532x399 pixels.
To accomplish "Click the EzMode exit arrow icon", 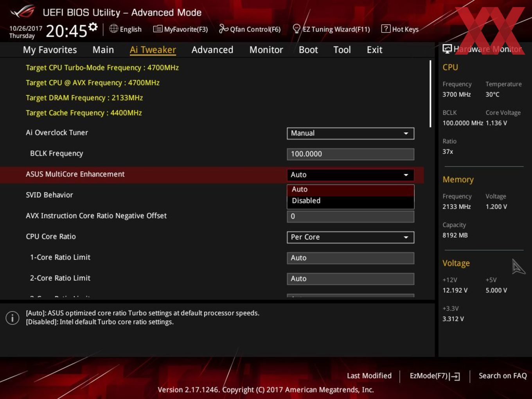I will (x=455, y=376).
